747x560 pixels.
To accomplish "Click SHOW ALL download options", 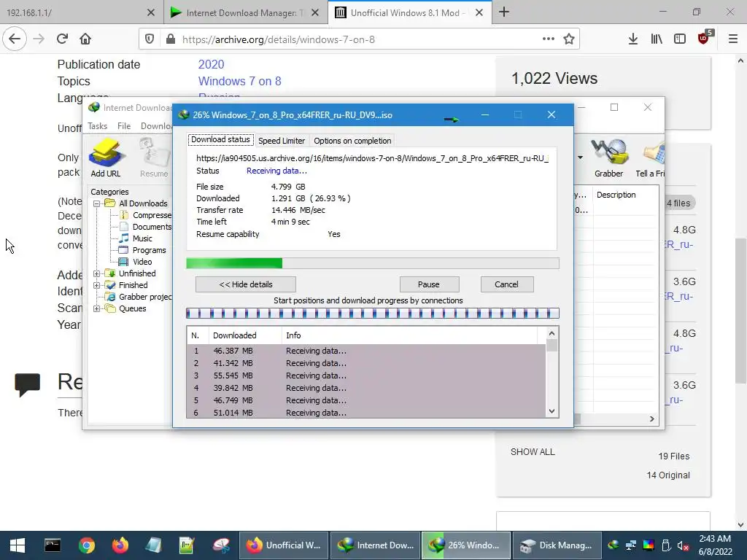I will (533, 452).
